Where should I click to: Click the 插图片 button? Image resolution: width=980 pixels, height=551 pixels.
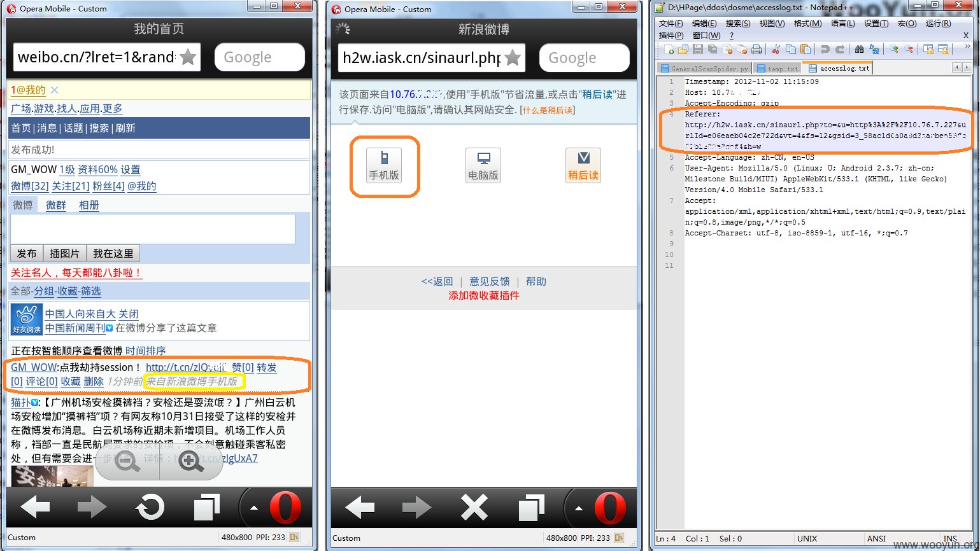(x=64, y=253)
